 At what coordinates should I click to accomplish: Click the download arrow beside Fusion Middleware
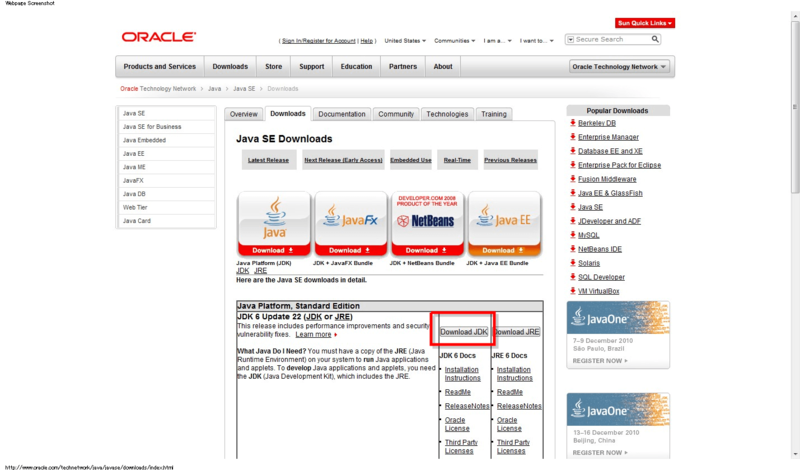pos(572,179)
